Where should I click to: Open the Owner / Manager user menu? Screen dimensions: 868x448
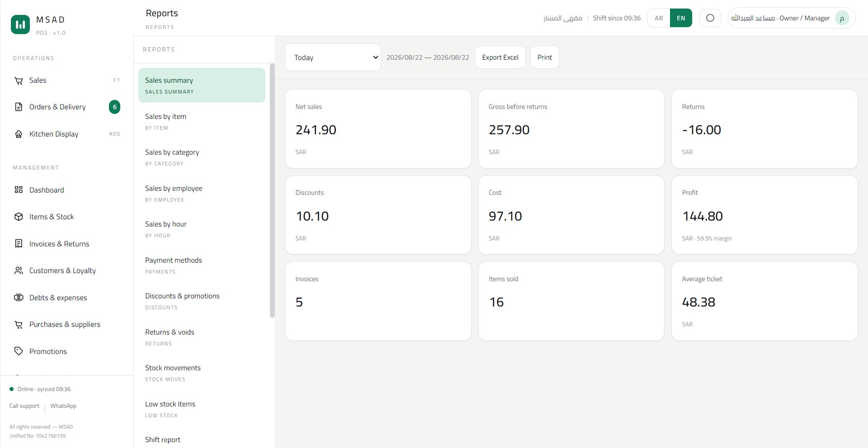coord(792,18)
